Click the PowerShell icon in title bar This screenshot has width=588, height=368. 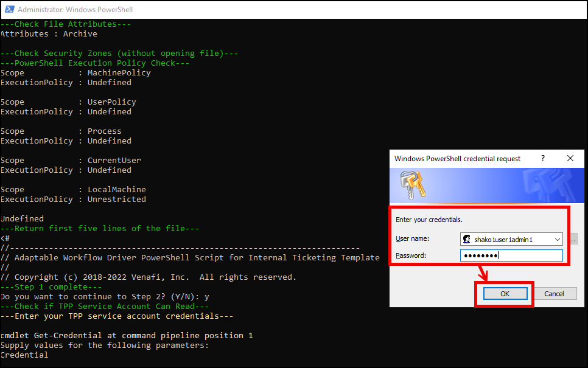click(x=9, y=9)
